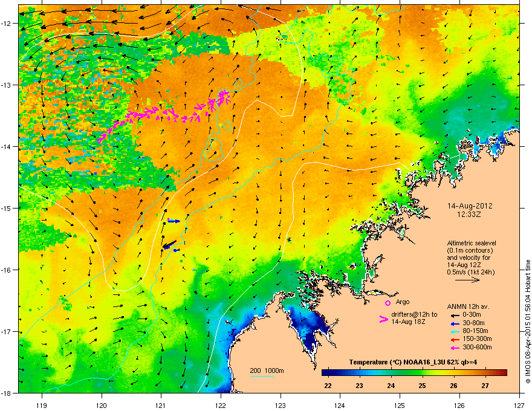This screenshot has height=411, width=532.
Task: Click the '80-150m' depth label
Action: click(475, 331)
